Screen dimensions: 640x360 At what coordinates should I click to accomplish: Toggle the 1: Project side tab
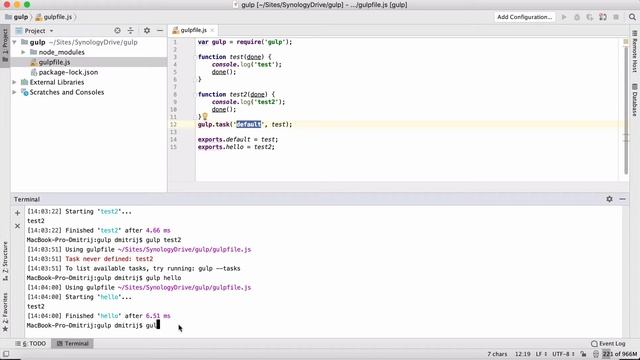pyautogui.click(x=5, y=45)
